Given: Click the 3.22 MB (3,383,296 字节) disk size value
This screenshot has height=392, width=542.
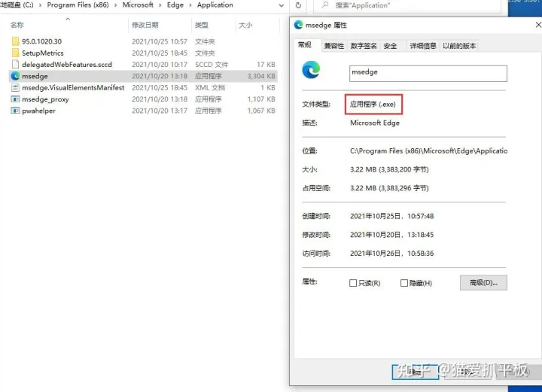Looking at the screenshot, I should [389, 188].
